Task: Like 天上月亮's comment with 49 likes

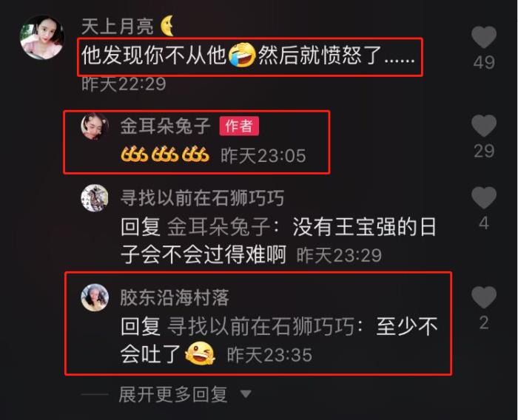Action: click(x=484, y=37)
